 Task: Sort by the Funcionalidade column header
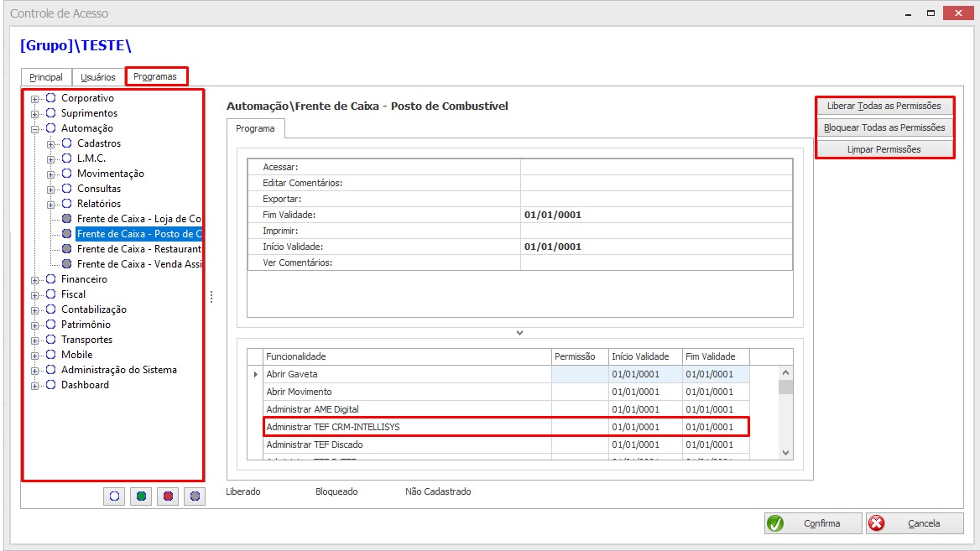point(407,356)
